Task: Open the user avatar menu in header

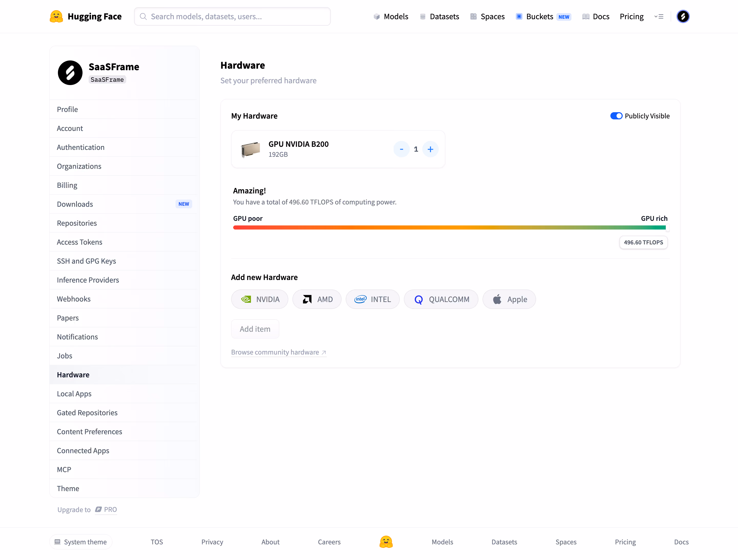Action: click(x=683, y=16)
